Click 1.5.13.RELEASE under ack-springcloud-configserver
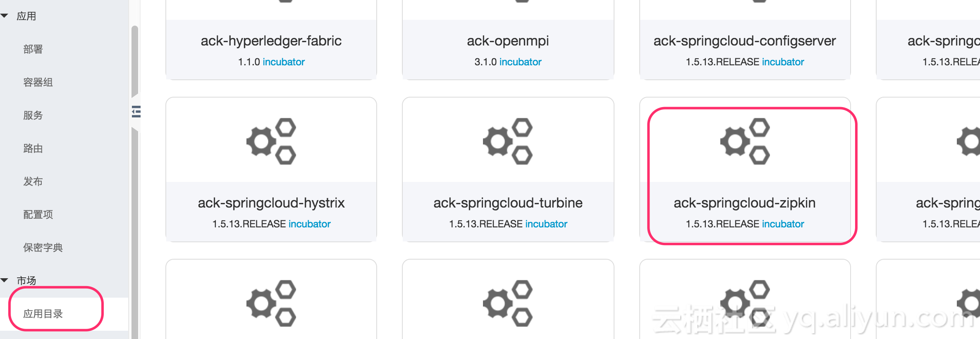Image resolution: width=980 pixels, height=339 pixels. coord(722,62)
